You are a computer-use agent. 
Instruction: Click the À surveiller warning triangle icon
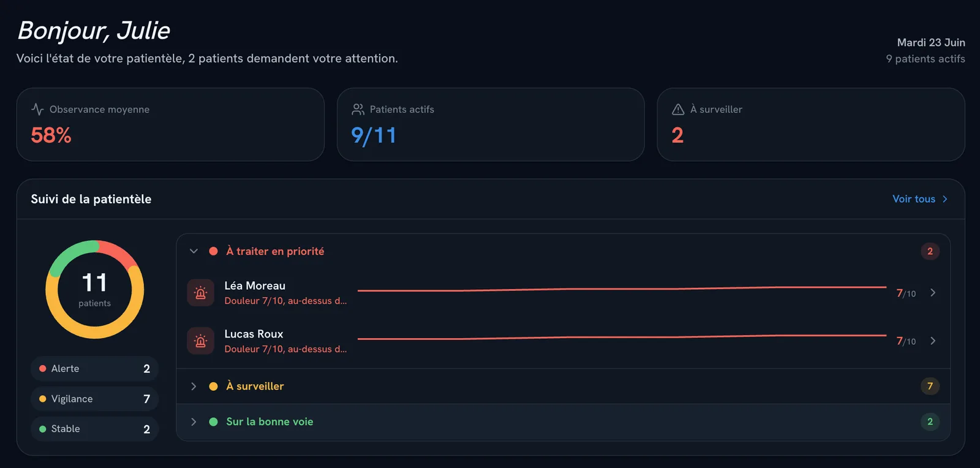(x=678, y=109)
